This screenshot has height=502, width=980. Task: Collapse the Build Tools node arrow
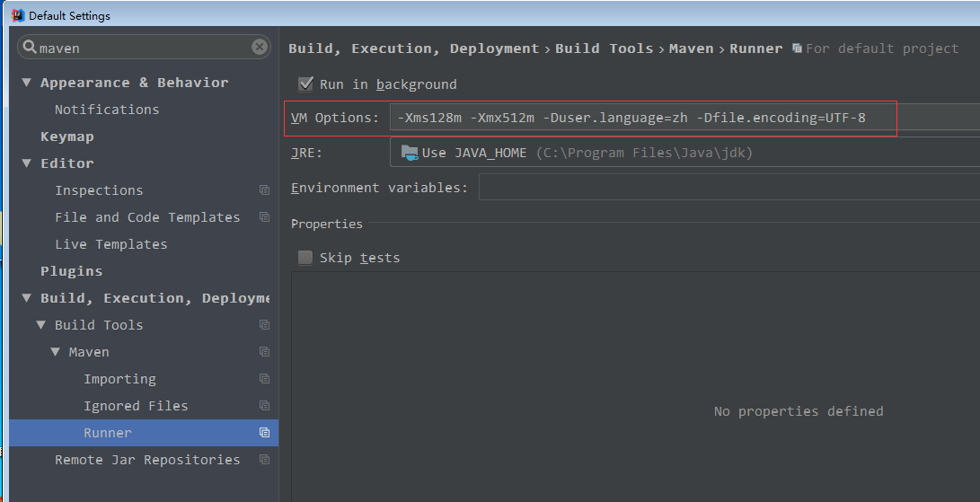[x=41, y=324]
